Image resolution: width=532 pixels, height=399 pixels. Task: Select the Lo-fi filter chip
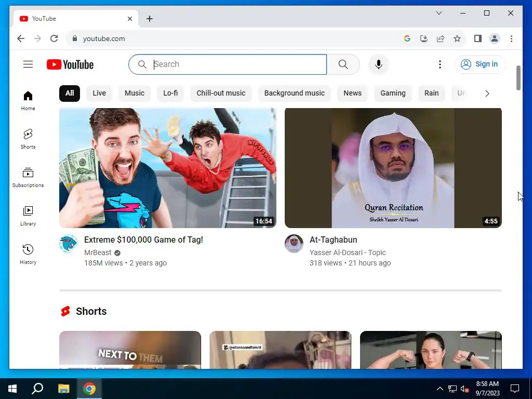[170, 94]
